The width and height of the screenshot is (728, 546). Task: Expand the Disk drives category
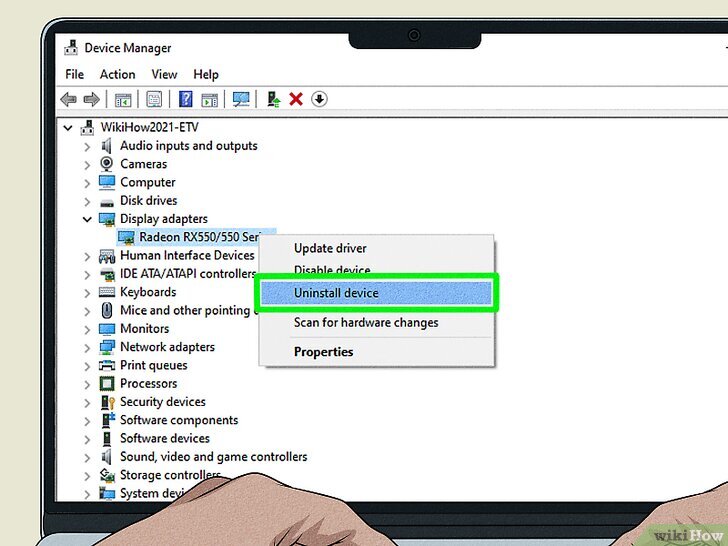pos(87,202)
